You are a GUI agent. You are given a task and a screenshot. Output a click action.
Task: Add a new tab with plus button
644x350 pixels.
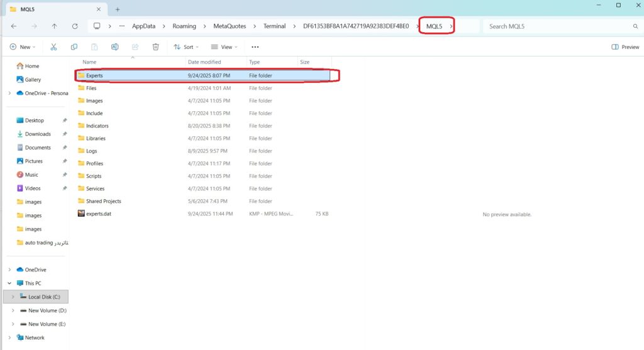pyautogui.click(x=118, y=9)
